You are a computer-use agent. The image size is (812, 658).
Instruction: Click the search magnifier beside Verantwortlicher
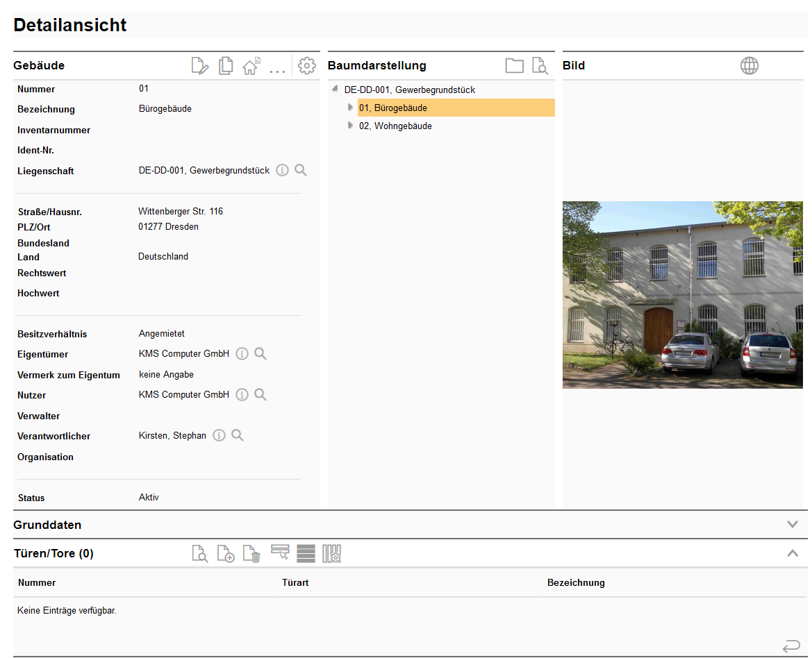point(238,436)
